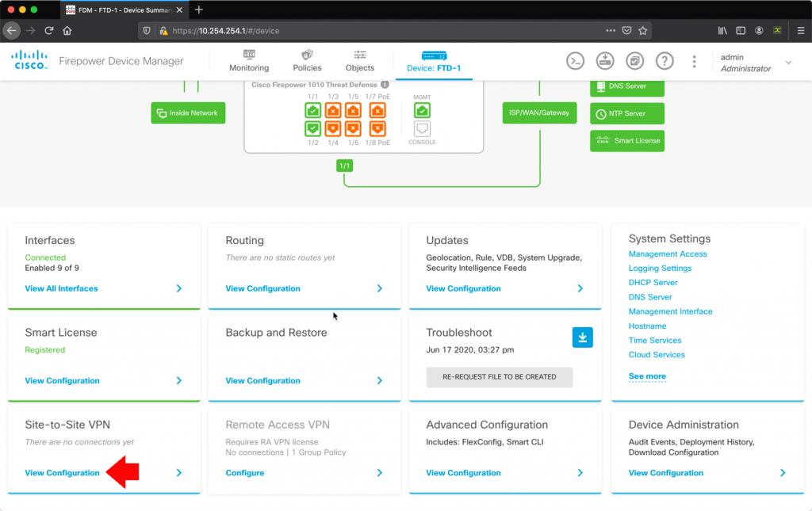
Task: Open the Help question mark icon
Action: tap(664, 61)
